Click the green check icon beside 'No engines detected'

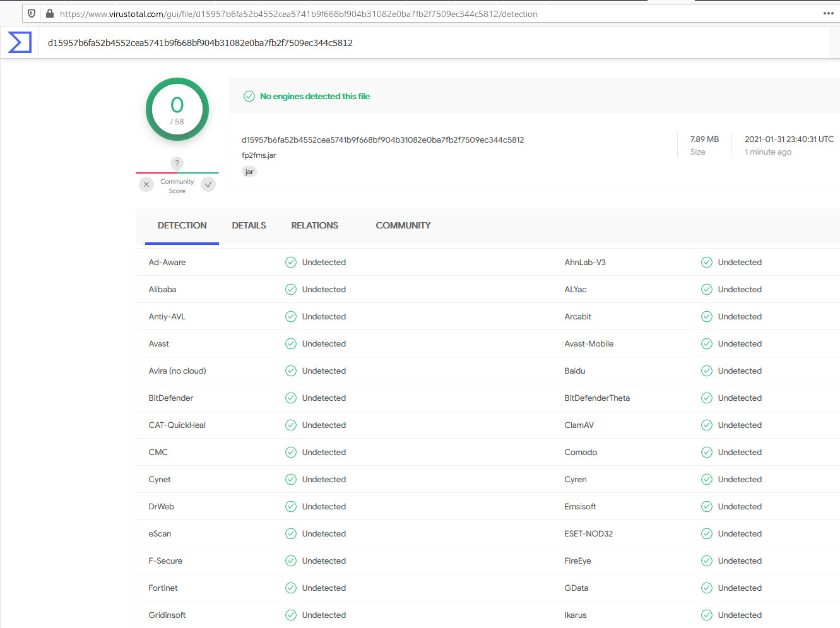tap(249, 97)
